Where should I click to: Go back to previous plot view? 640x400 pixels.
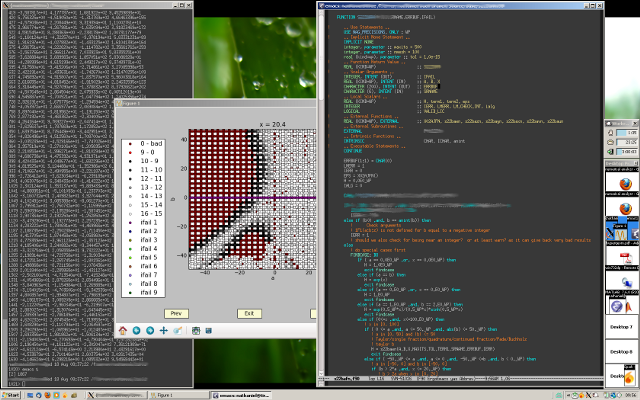pos(136,331)
